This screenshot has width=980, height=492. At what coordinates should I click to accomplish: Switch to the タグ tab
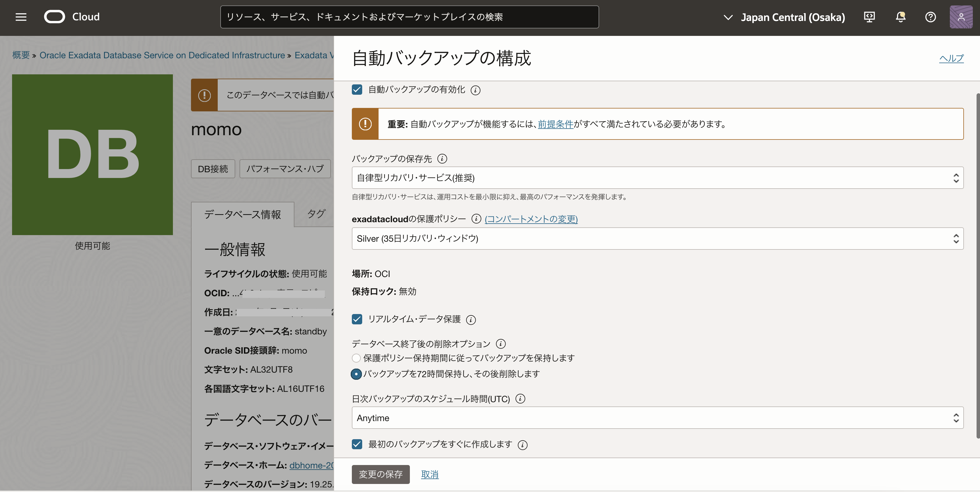pyautogui.click(x=316, y=214)
